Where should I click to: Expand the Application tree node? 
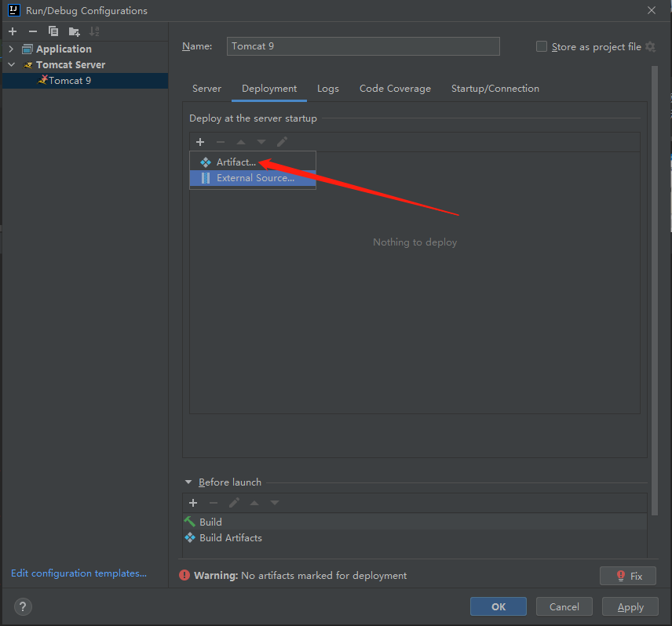pyautogui.click(x=11, y=49)
